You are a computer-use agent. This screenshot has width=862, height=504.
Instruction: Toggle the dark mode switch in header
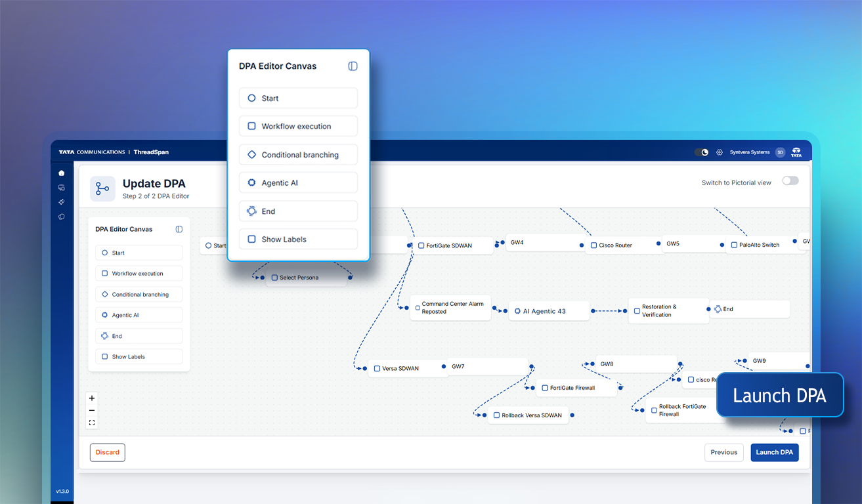[701, 152]
